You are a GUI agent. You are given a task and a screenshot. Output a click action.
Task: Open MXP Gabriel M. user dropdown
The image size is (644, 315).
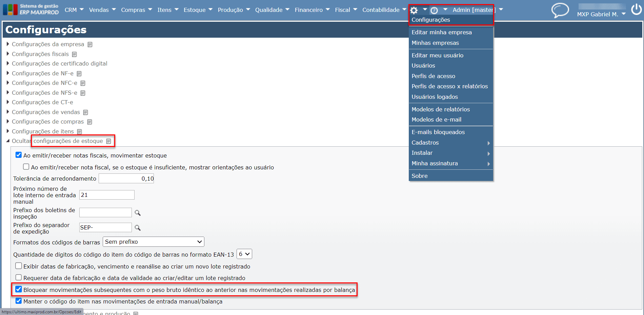[x=601, y=14]
